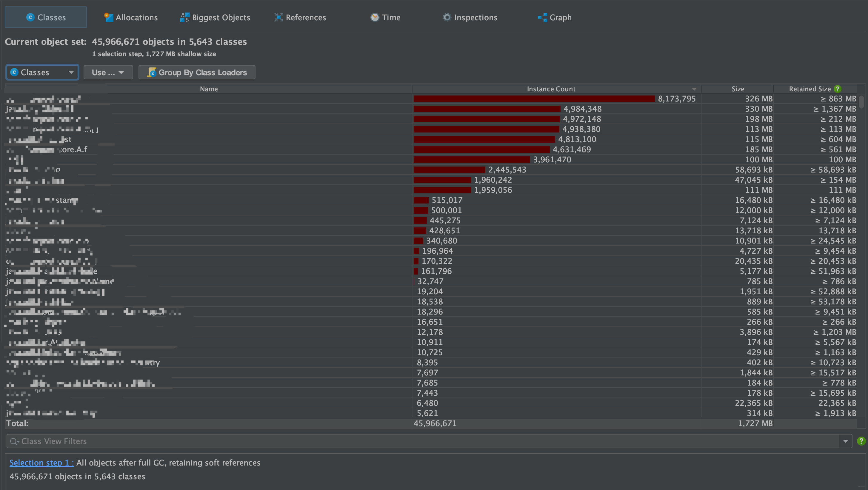Click the Allocations view icon
868x490 pixels.
(109, 17)
